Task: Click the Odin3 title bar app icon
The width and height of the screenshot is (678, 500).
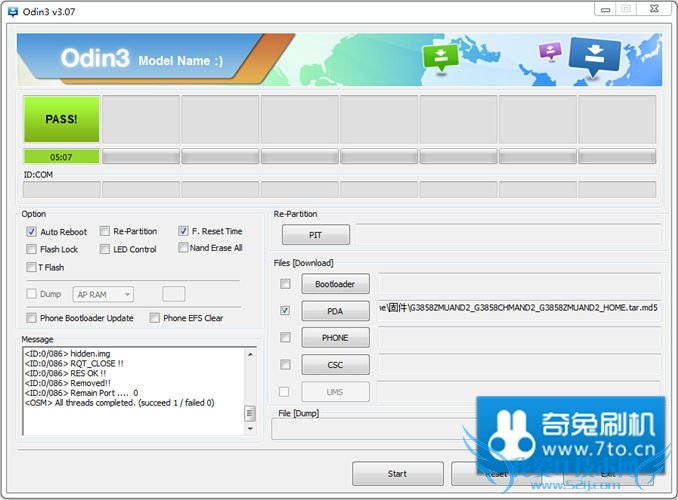Action: [x=13, y=12]
